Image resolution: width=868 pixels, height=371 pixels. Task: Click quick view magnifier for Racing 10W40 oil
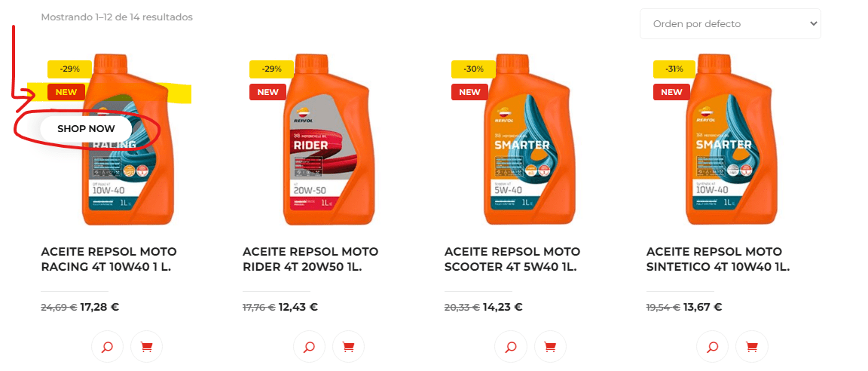tap(108, 347)
